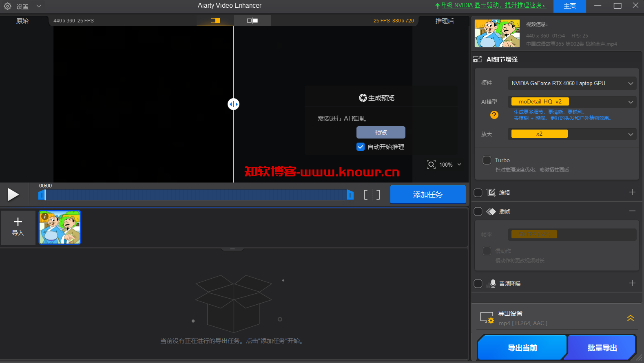644x363 pixels.
Task: Click the 推理后 label
Action: [x=445, y=21]
